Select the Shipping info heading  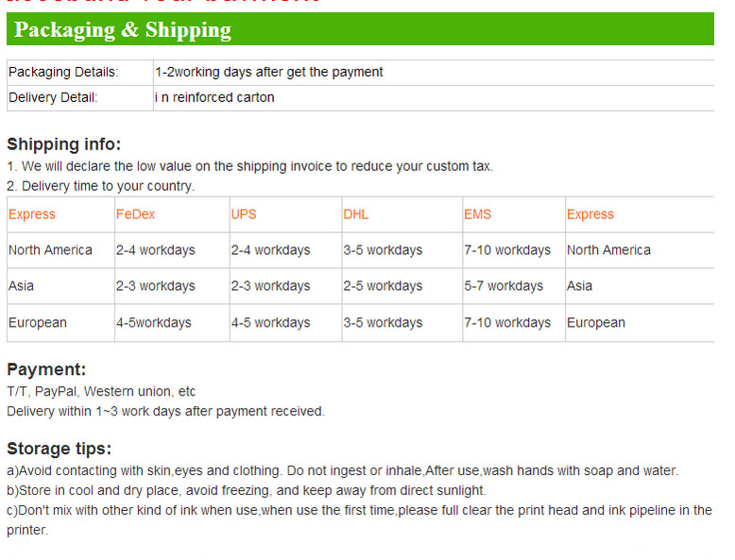point(64,144)
